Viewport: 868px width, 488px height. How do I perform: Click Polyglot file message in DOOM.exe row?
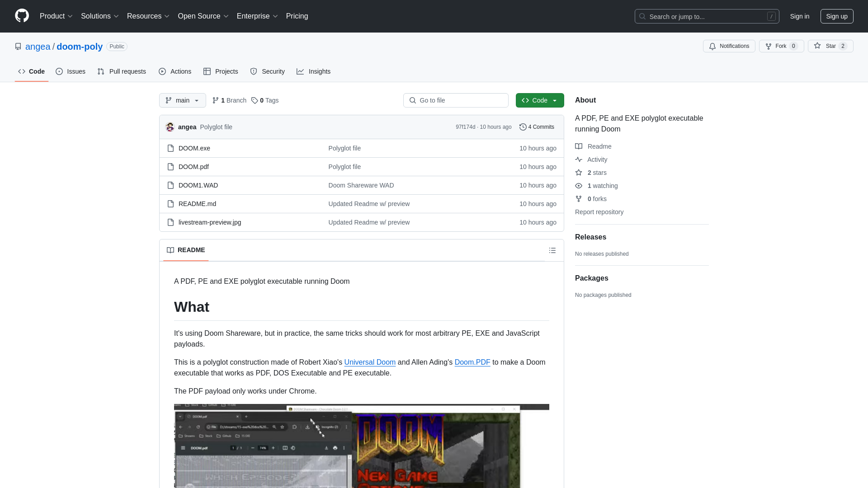[x=344, y=148]
